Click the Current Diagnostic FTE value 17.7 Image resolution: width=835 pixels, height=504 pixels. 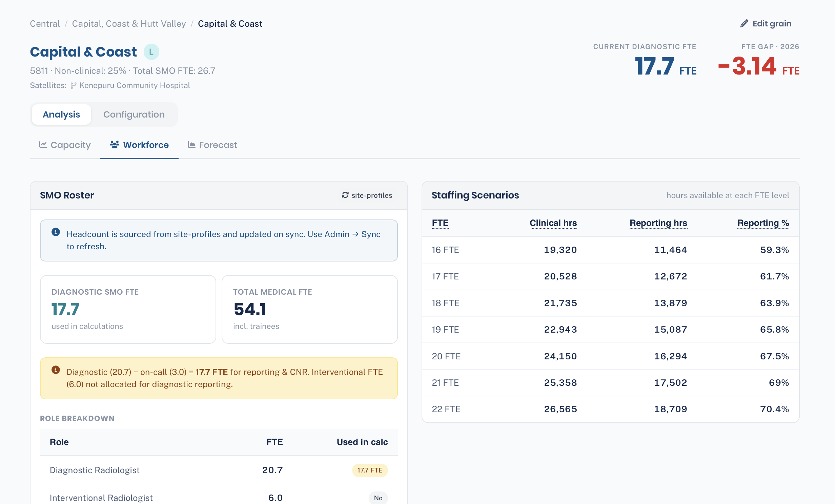665,66
